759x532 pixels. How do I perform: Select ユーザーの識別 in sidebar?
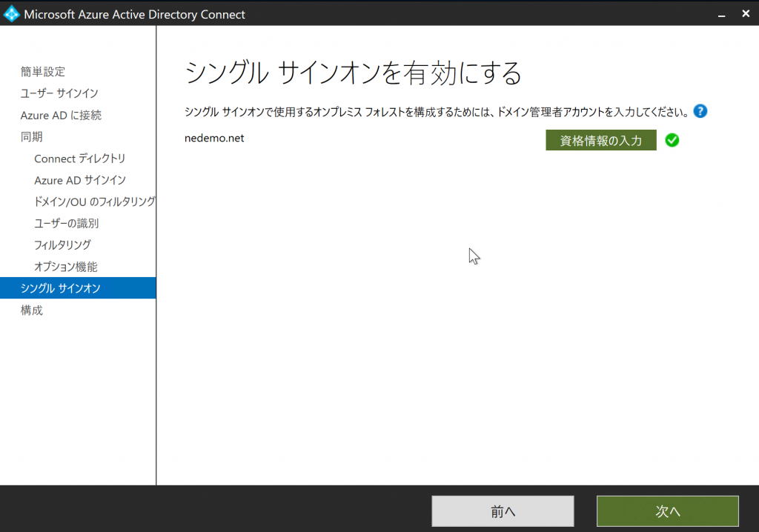tap(66, 223)
